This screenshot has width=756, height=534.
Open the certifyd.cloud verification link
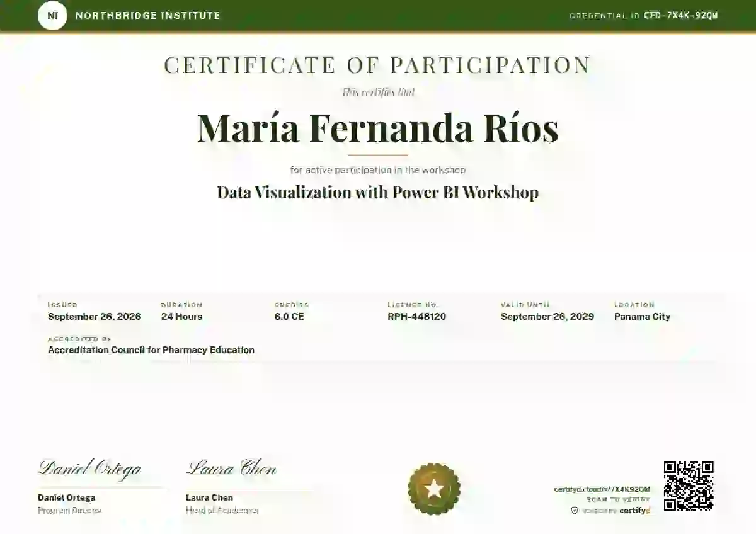[x=602, y=489]
